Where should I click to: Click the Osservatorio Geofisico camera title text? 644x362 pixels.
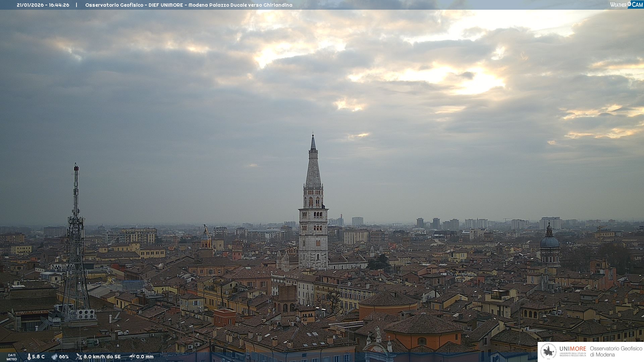point(189,5)
